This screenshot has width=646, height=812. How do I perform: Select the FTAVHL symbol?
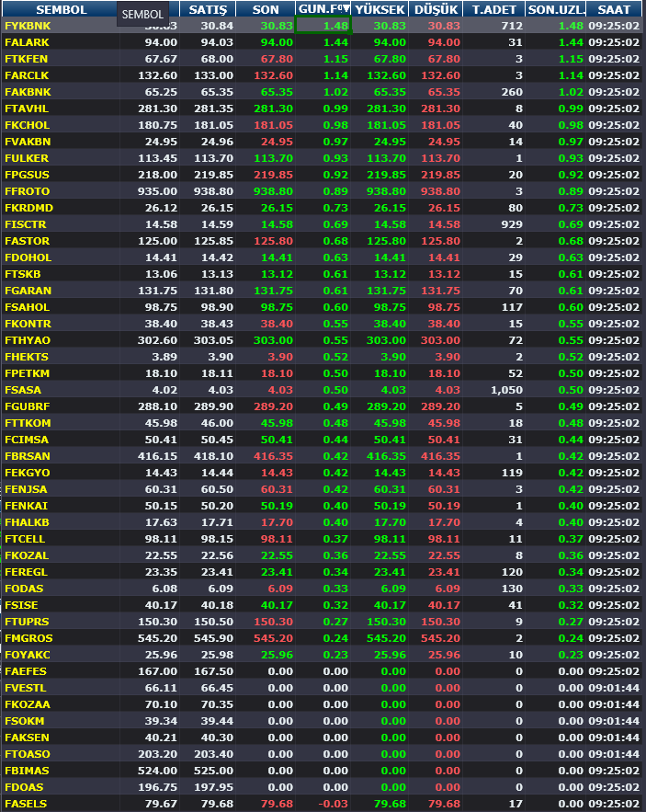point(27,109)
